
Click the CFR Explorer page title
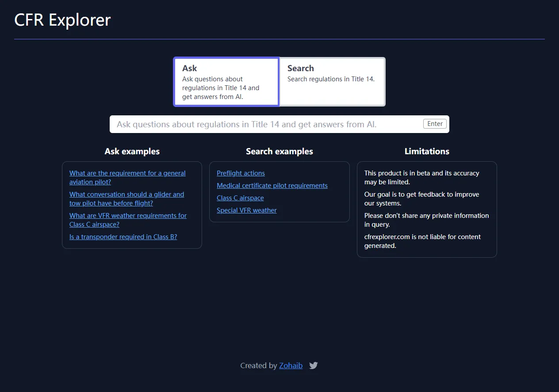point(62,19)
